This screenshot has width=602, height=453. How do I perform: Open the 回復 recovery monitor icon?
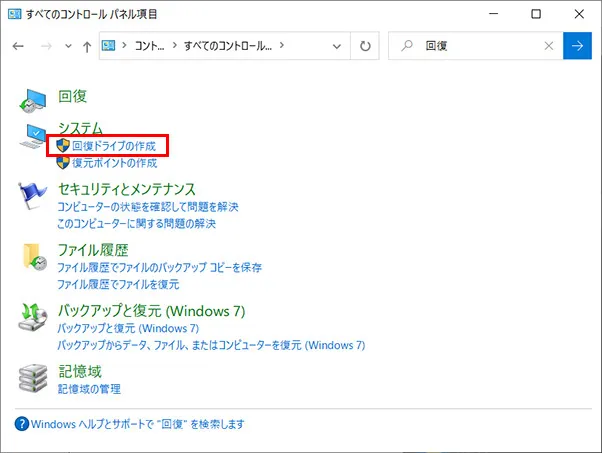tap(33, 101)
